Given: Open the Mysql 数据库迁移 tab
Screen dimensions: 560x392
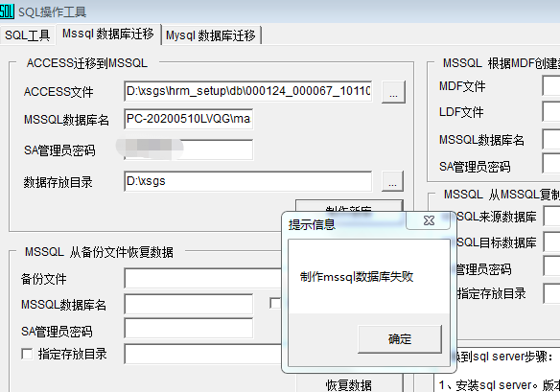Looking at the screenshot, I should (211, 35).
